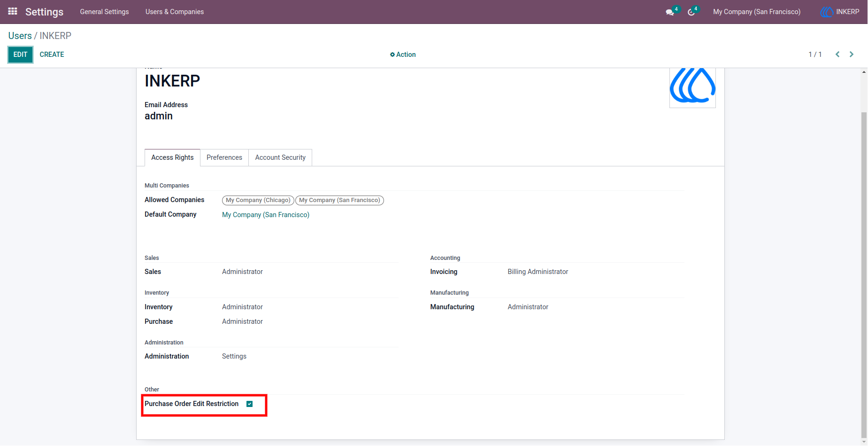Image resolution: width=868 pixels, height=446 pixels.
Task: Click the INKERP user name heading
Action: coord(172,81)
